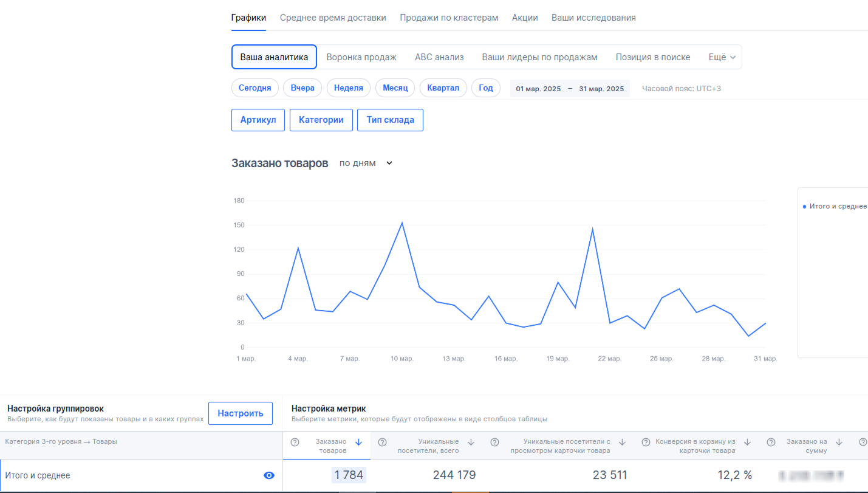
Task: Open the Тип склада filter
Action: (390, 120)
